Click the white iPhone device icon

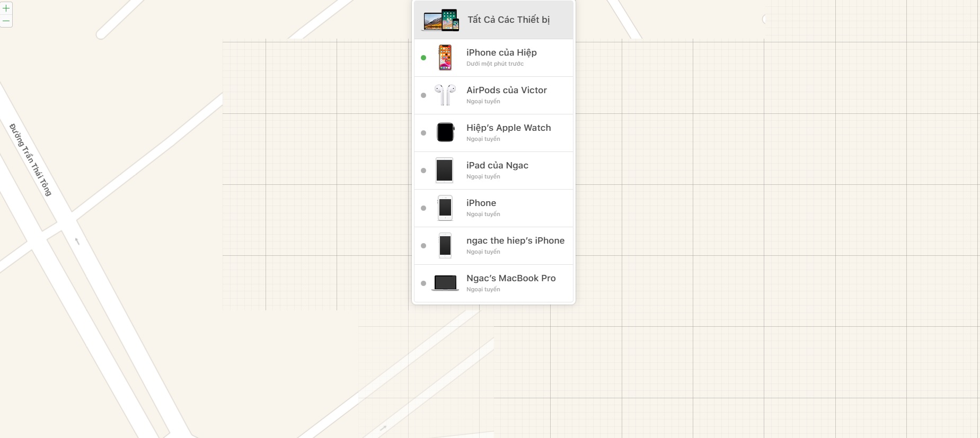pyautogui.click(x=445, y=208)
